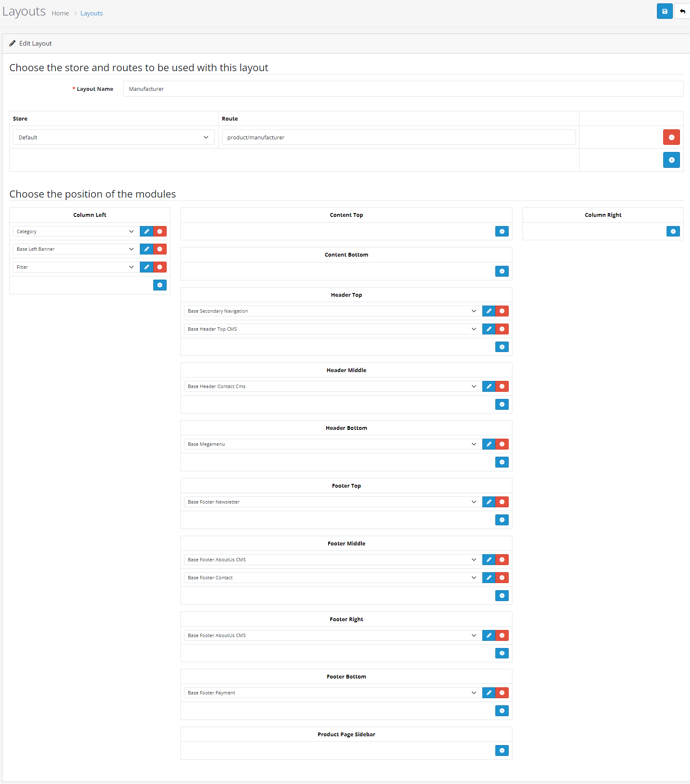Remove the Base Footer Newsletter module
The height and width of the screenshot is (784, 690).
click(502, 502)
